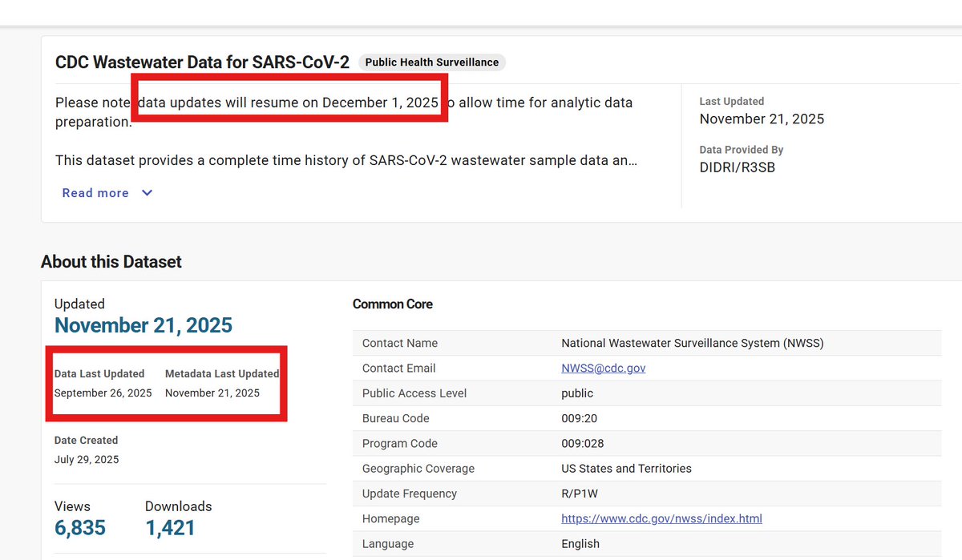962x560 pixels.
Task: Click the Update Frequency value R/P1W
Action: click(x=580, y=494)
